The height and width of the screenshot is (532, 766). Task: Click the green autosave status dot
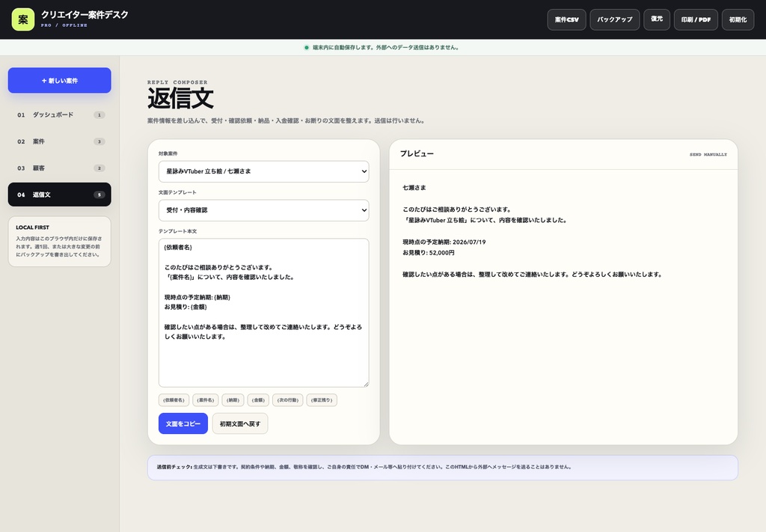[x=306, y=47]
